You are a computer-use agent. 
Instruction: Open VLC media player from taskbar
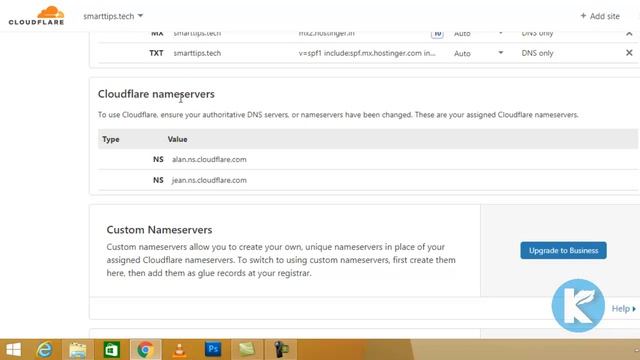[x=179, y=350]
